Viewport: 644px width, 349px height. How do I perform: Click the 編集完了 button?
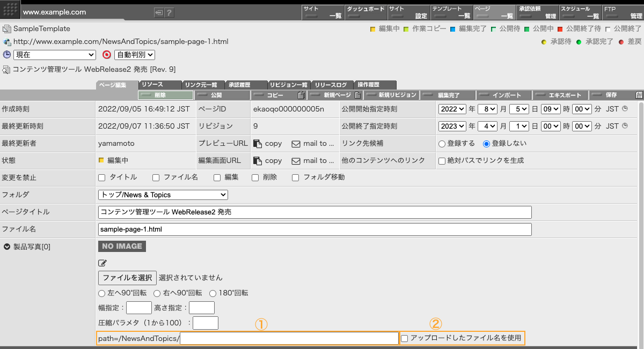[x=448, y=95]
